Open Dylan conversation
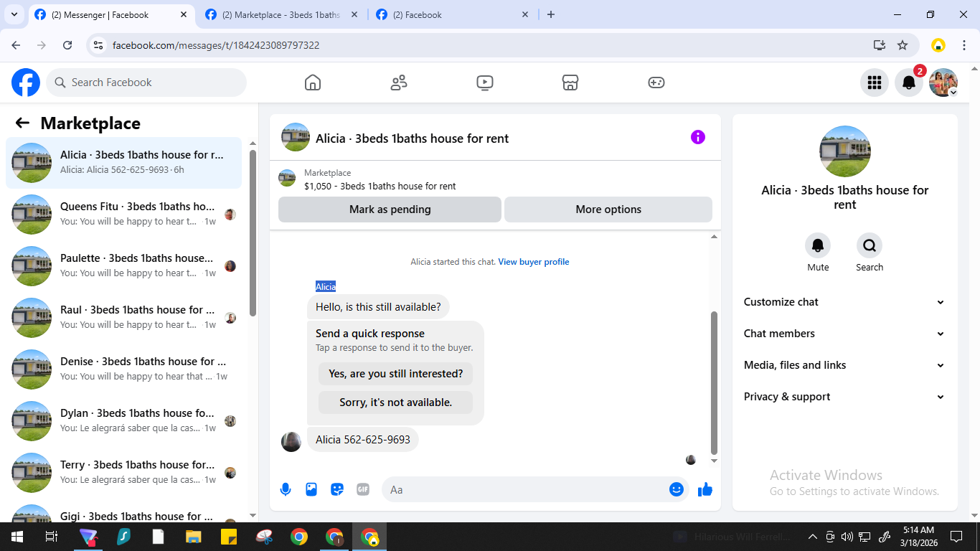Screen dimensions: 980x551 [124, 421]
